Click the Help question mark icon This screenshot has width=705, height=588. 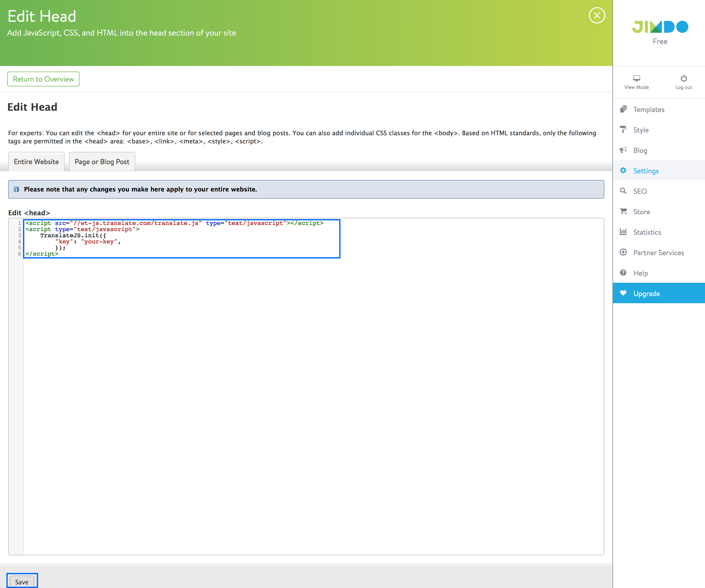tap(623, 273)
